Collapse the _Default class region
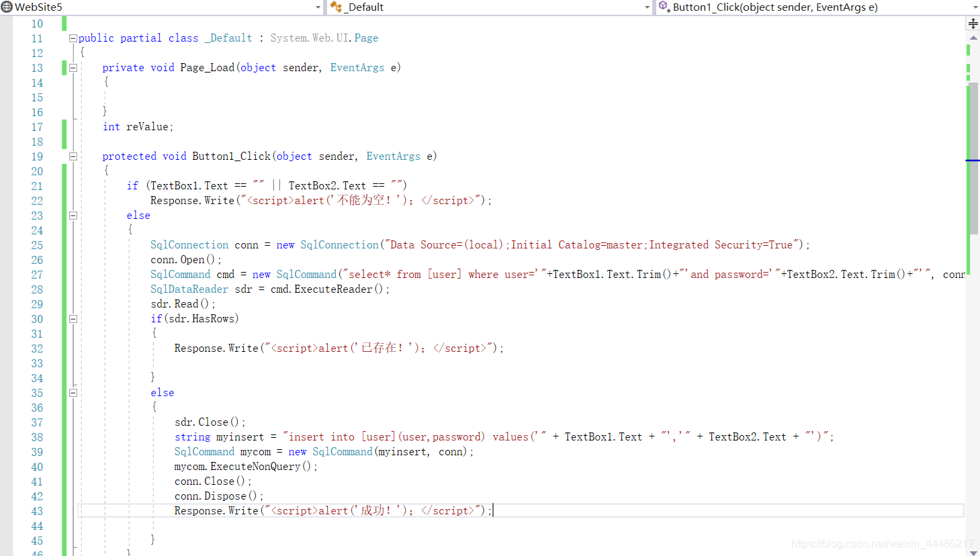 point(73,38)
